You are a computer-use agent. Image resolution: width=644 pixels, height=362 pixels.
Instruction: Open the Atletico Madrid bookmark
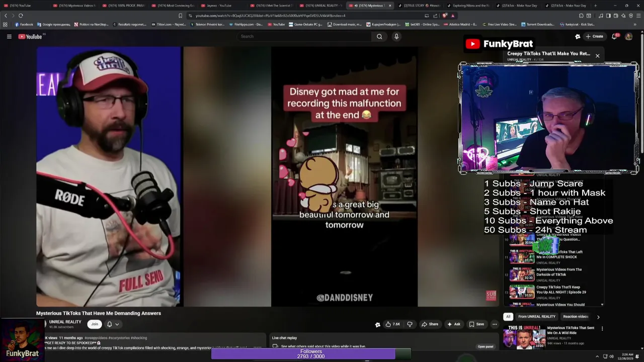coord(461,24)
